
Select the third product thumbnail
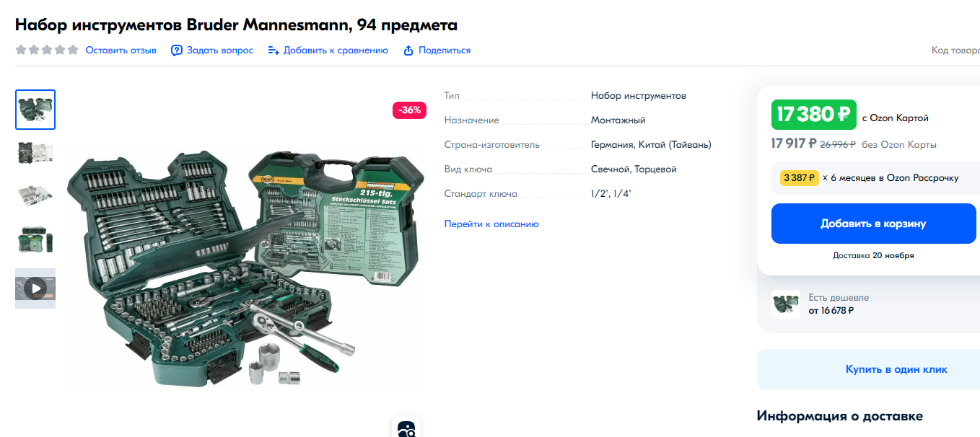(x=35, y=195)
